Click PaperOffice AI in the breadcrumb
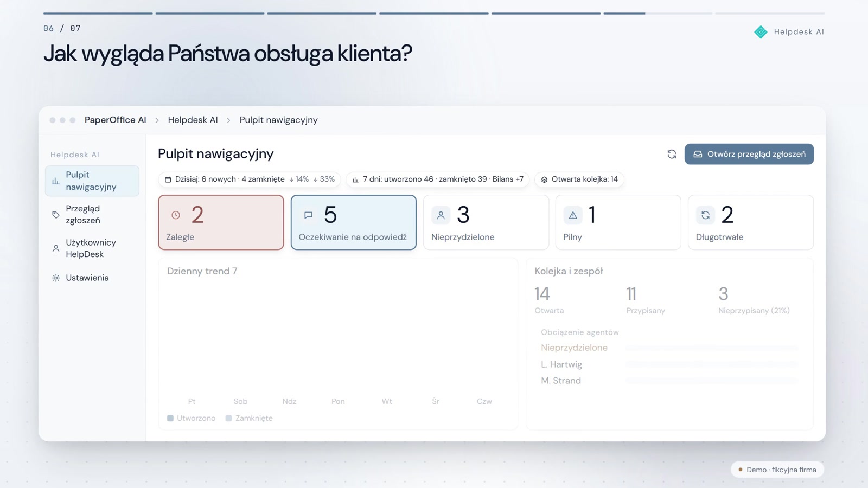The image size is (868, 488). pyautogui.click(x=115, y=120)
